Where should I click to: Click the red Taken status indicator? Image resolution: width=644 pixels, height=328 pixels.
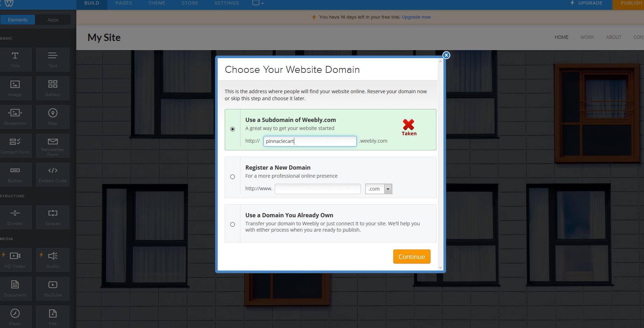point(409,128)
